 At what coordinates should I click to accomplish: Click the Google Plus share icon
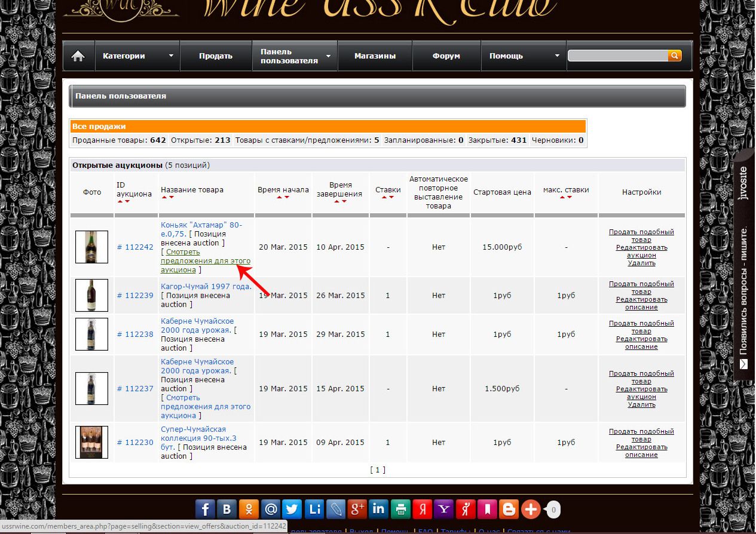coord(357,509)
